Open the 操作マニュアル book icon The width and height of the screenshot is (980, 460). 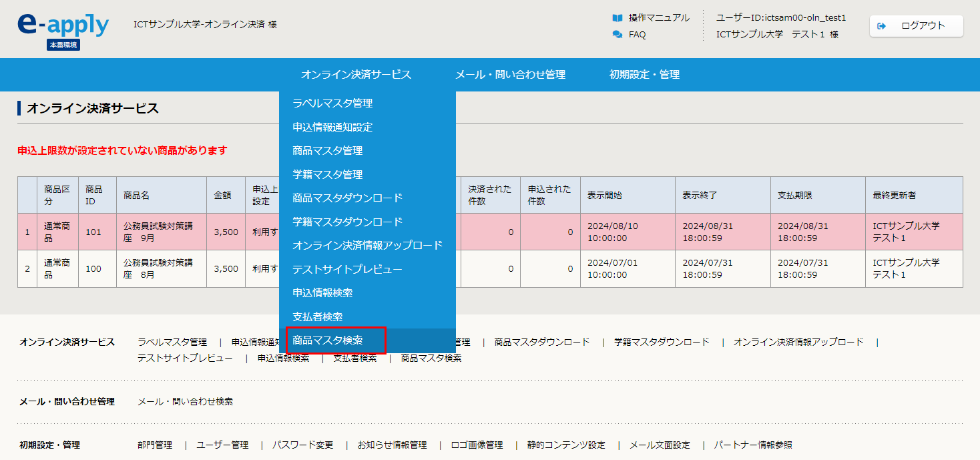pos(618,17)
